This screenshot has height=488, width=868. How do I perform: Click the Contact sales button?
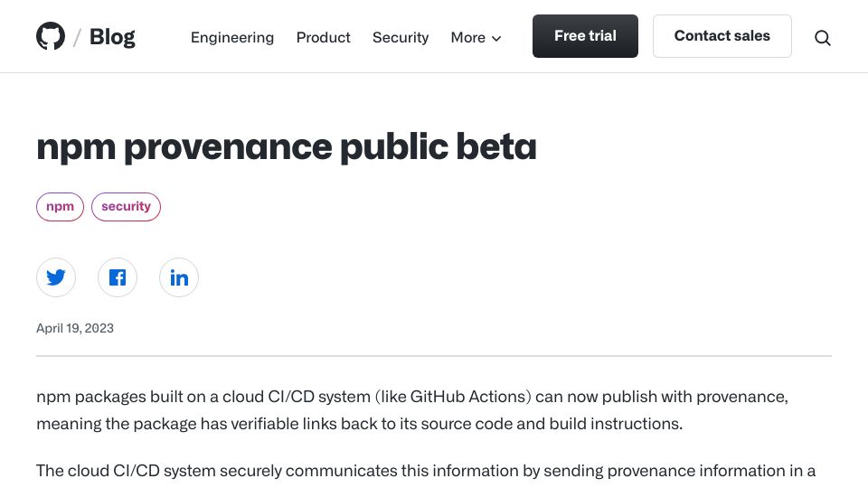[722, 36]
